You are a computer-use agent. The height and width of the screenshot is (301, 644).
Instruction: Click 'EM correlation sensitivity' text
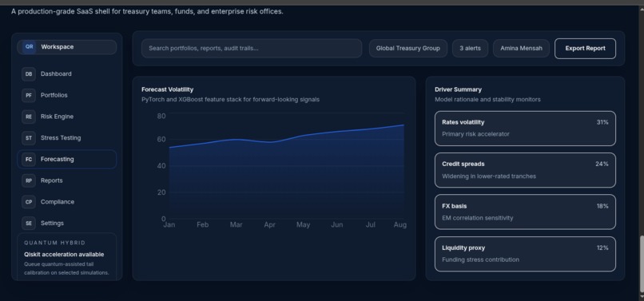click(478, 218)
